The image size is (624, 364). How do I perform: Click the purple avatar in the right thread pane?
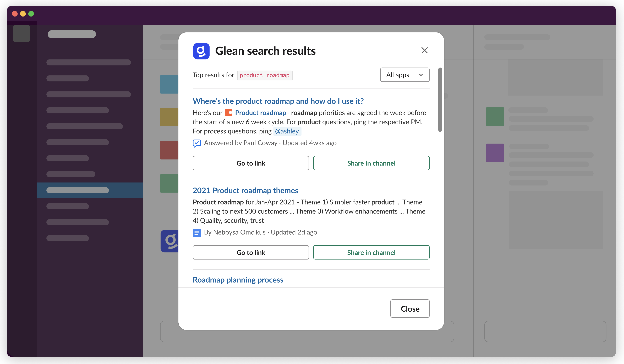[495, 153]
